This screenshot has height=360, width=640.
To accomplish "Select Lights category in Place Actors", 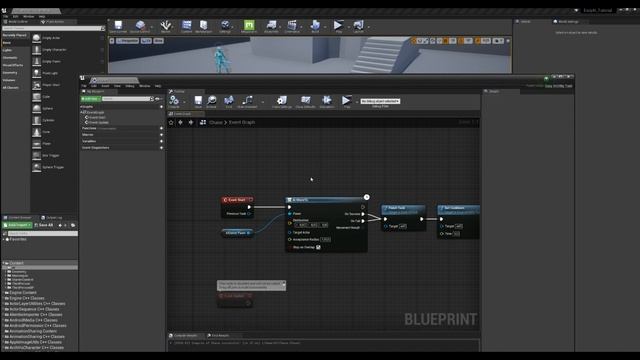I will 7,50.
